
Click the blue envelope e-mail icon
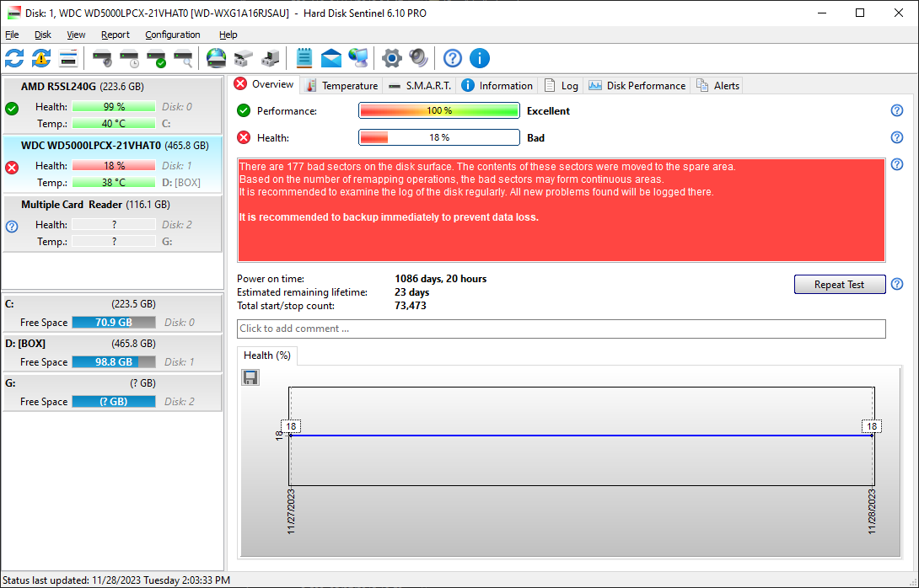pos(331,58)
